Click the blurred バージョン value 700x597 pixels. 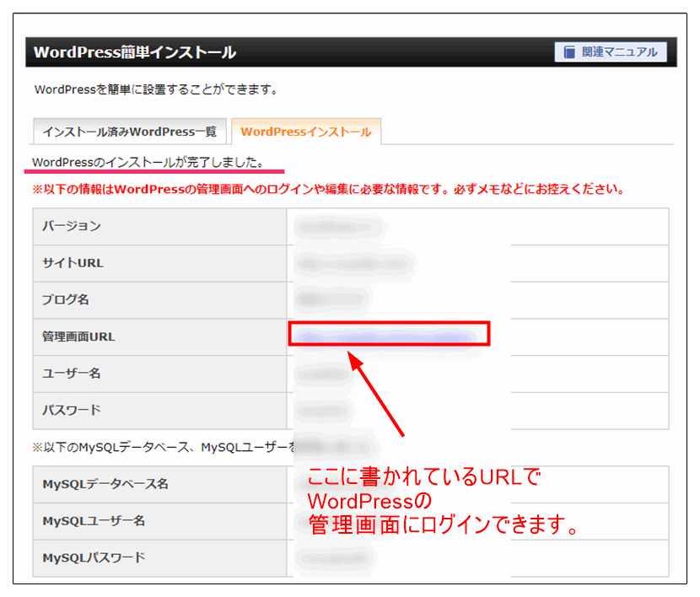[x=338, y=227]
